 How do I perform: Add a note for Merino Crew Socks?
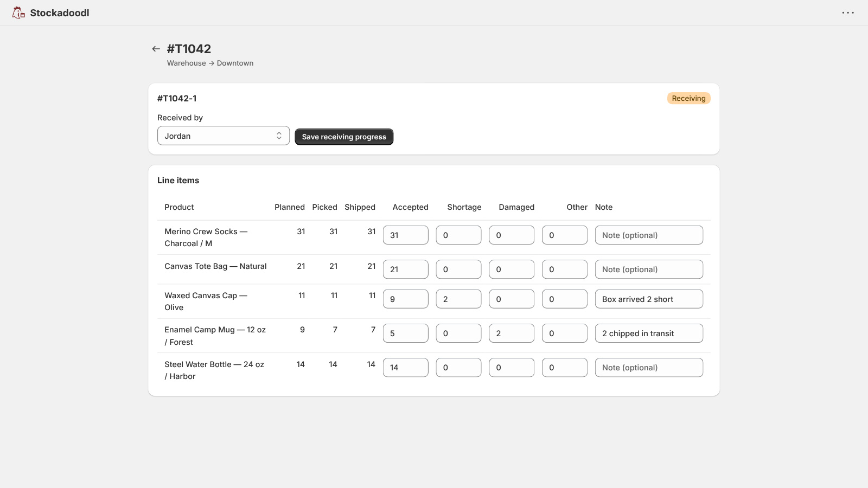(649, 235)
